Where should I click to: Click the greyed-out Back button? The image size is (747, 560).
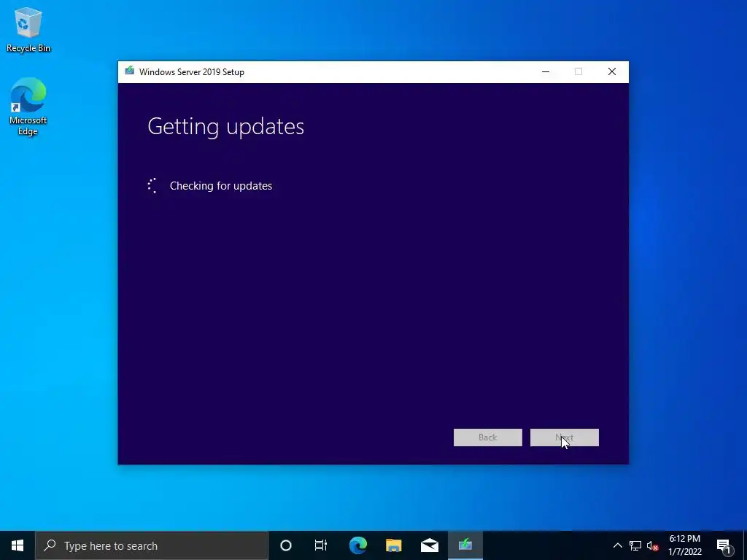[488, 437]
